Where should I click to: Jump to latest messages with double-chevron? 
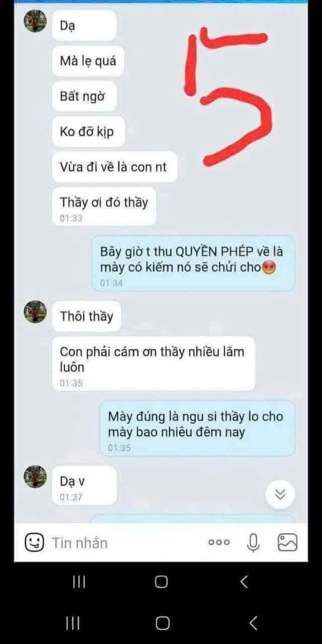280,495
